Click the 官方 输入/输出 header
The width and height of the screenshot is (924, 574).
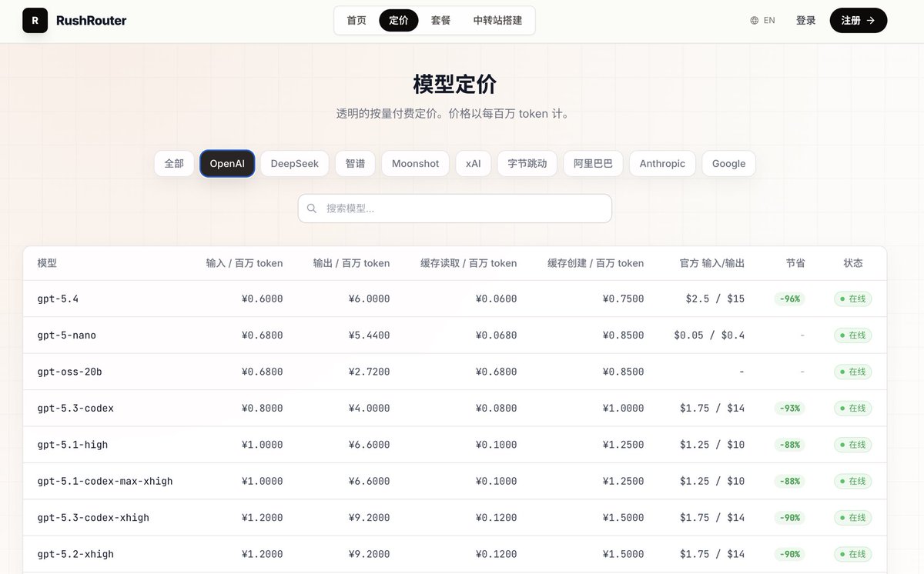[x=712, y=263]
